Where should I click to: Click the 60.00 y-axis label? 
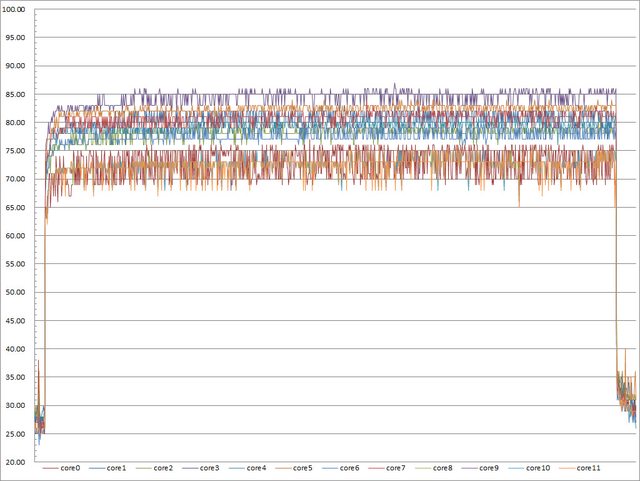click(x=16, y=236)
